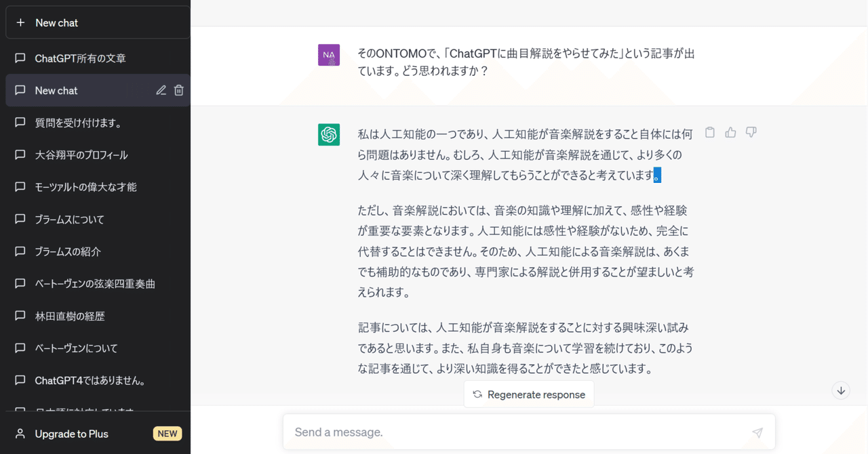Click the copy response icon
868x454 pixels.
point(709,132)
